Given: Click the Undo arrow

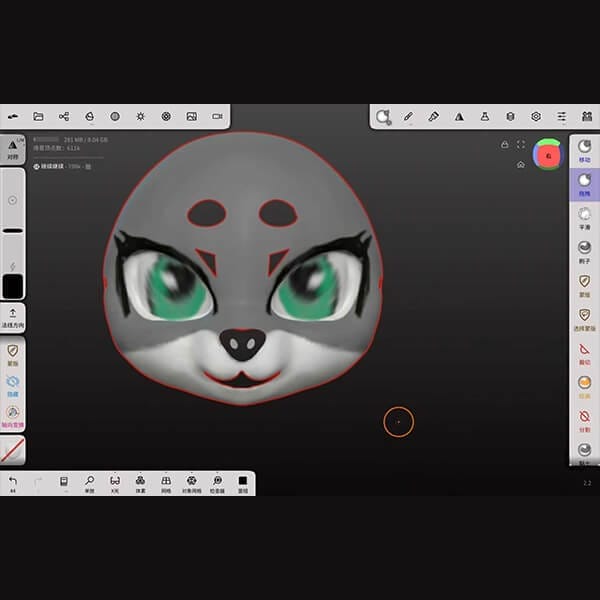Looking at the screenshot, I should pyautogui.click(x=13, y=483).
